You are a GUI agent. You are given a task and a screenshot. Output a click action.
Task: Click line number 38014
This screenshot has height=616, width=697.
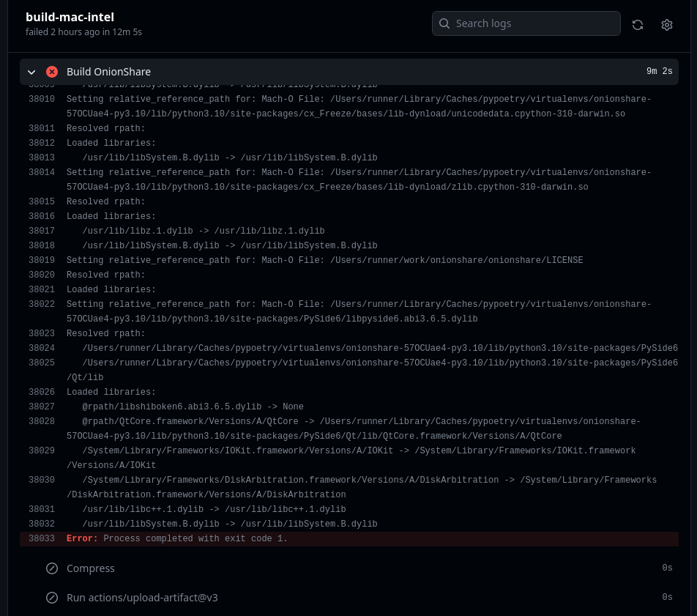42,172
